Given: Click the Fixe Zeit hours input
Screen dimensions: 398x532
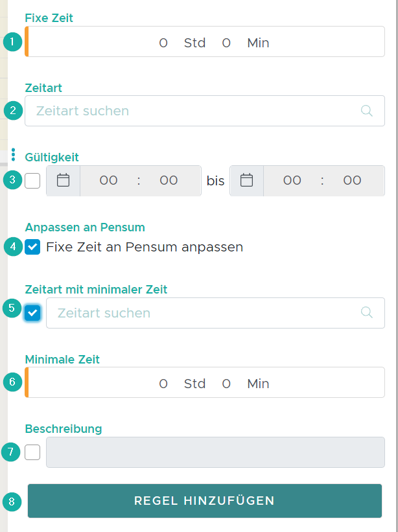Looking at the screenshot, I should pos(163,42).
